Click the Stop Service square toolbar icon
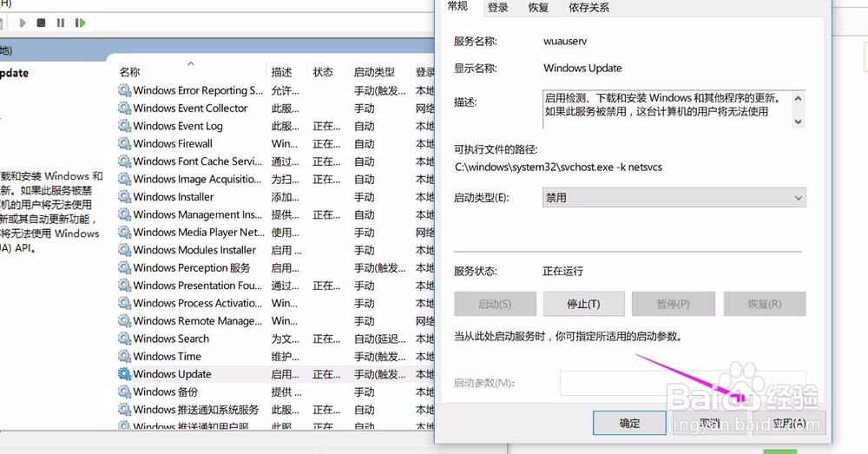This screenshot has height=454, width=868. [41, 23]
